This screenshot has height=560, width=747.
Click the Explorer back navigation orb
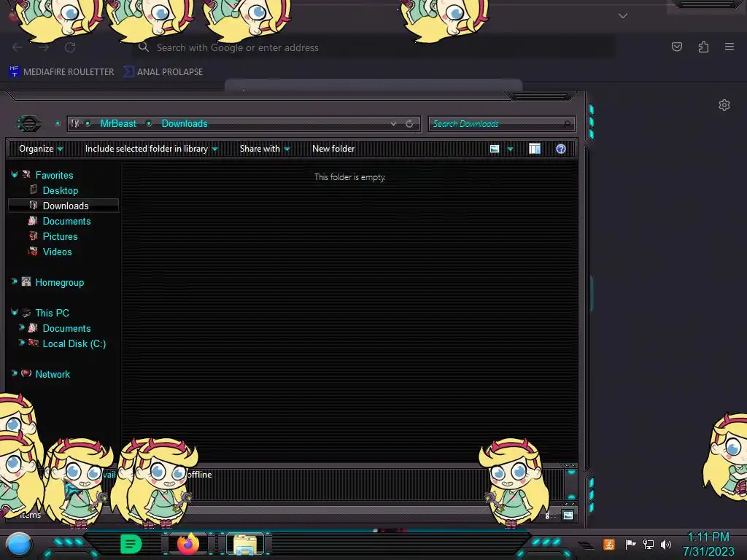29,124
